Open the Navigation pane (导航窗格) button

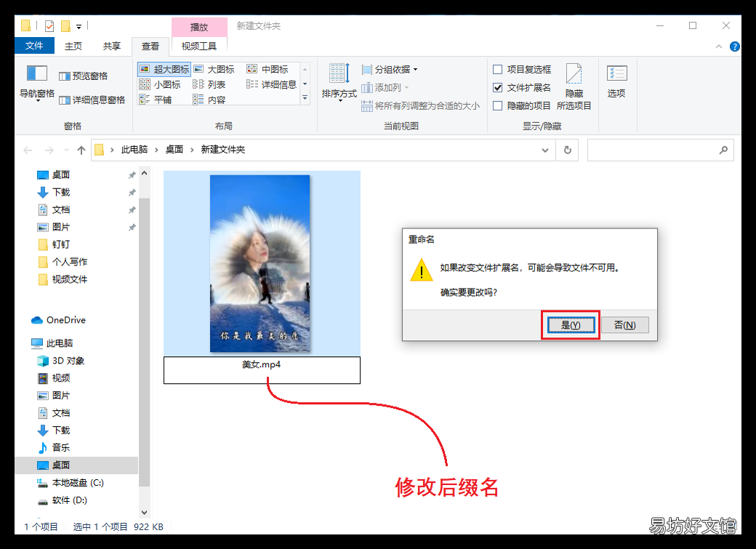36,82
